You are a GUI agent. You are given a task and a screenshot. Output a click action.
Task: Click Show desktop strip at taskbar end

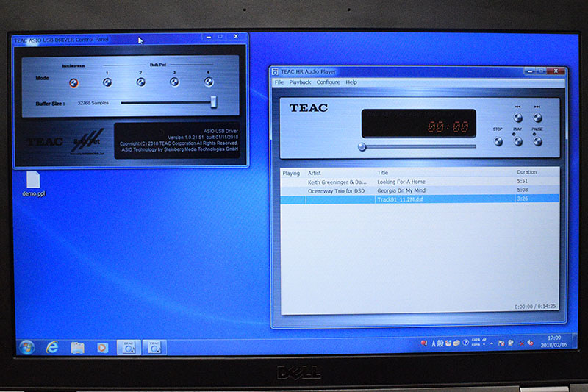coord(575,341)
